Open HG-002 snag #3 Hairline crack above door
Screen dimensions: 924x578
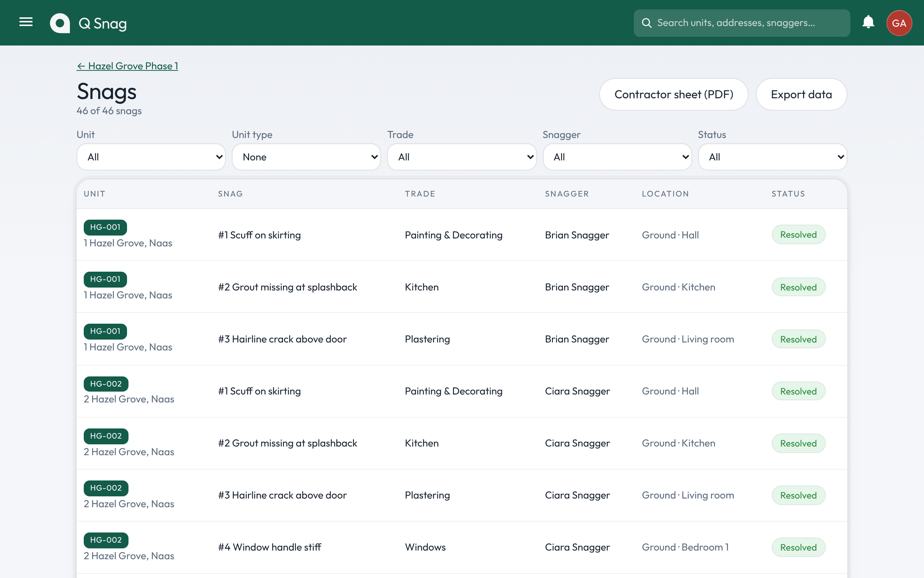pos(282,495)
